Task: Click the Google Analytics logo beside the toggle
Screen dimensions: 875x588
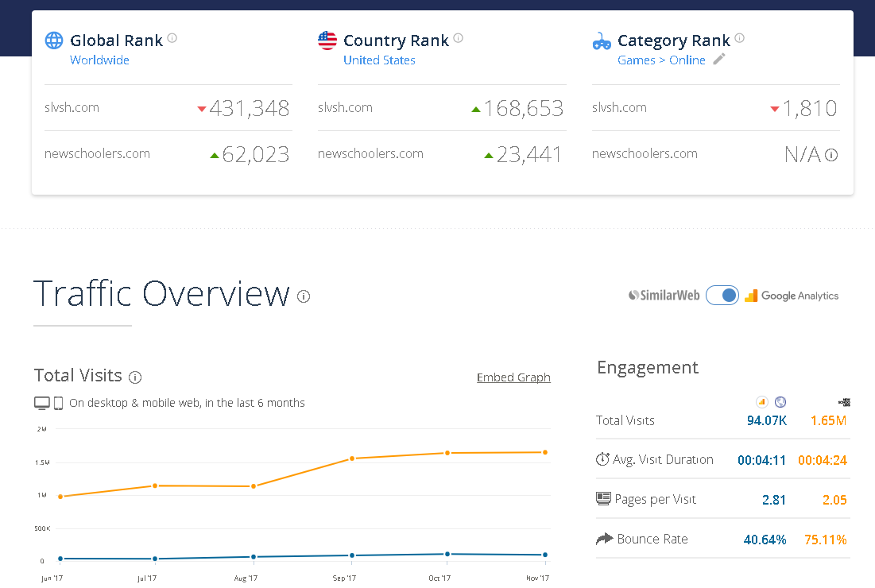Action: coord(792,296)
